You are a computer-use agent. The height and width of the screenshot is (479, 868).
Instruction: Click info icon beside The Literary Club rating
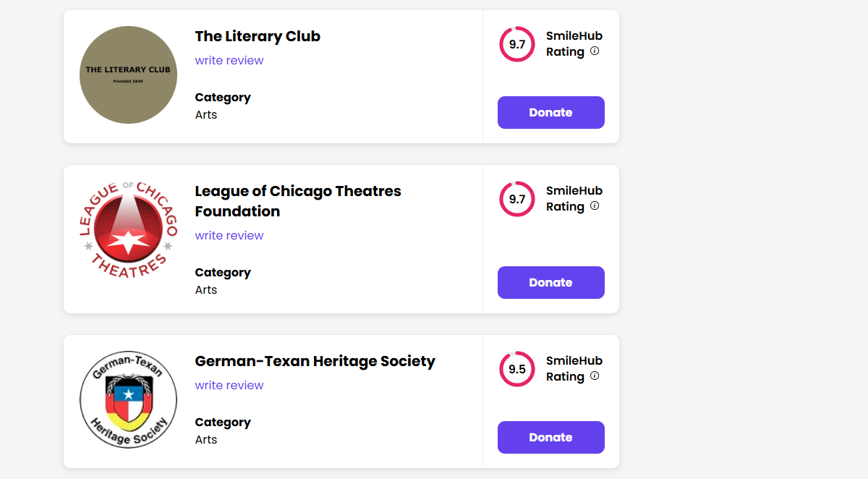pyautogui.click(x=595, y=51)
